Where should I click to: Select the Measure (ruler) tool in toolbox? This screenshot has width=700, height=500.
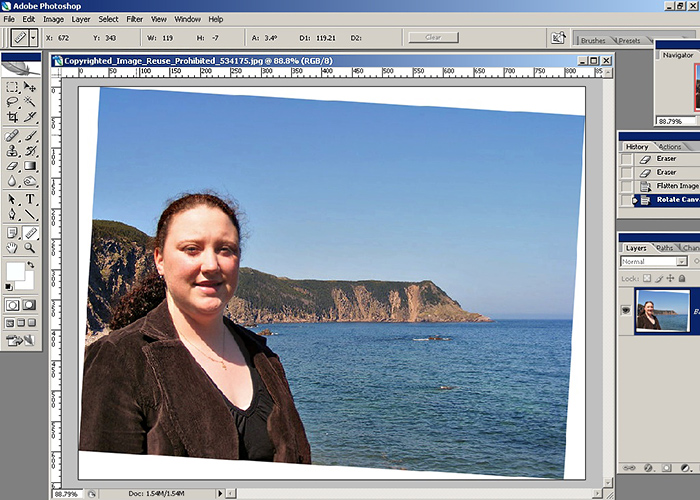tap(30, 233)
